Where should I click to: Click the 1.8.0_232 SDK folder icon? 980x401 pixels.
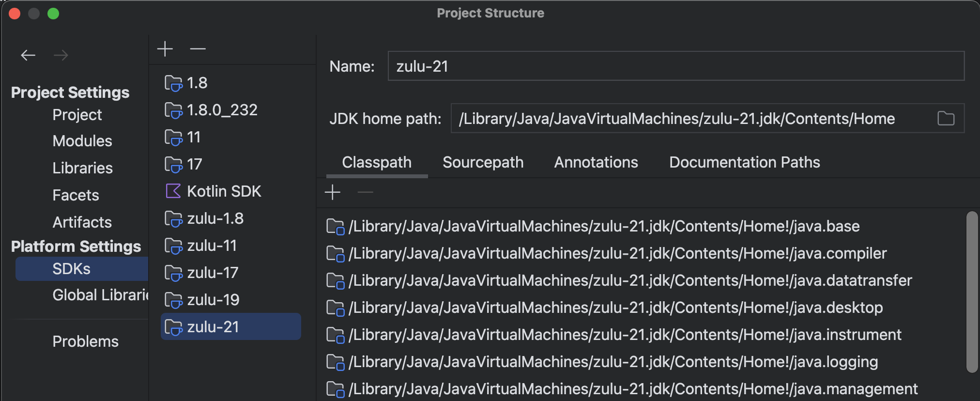coord(173,110)
